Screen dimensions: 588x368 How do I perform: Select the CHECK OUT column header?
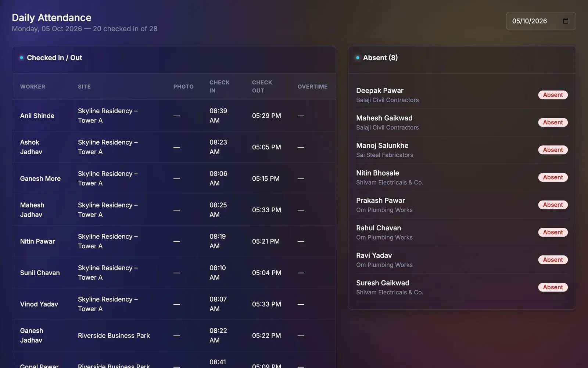262,86
